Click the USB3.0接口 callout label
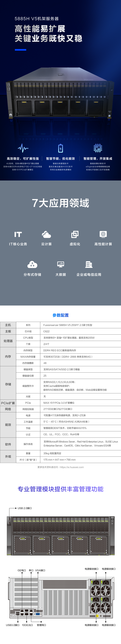 pos(13,625)
